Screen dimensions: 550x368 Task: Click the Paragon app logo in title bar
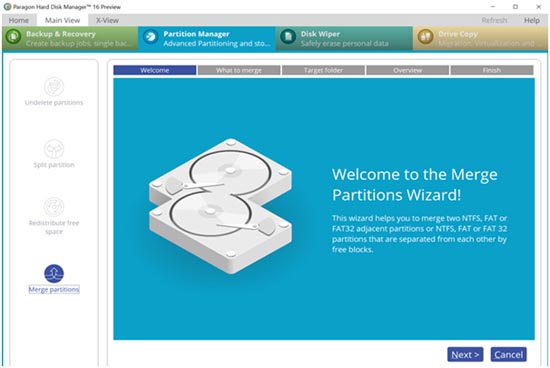pos(7,7)
